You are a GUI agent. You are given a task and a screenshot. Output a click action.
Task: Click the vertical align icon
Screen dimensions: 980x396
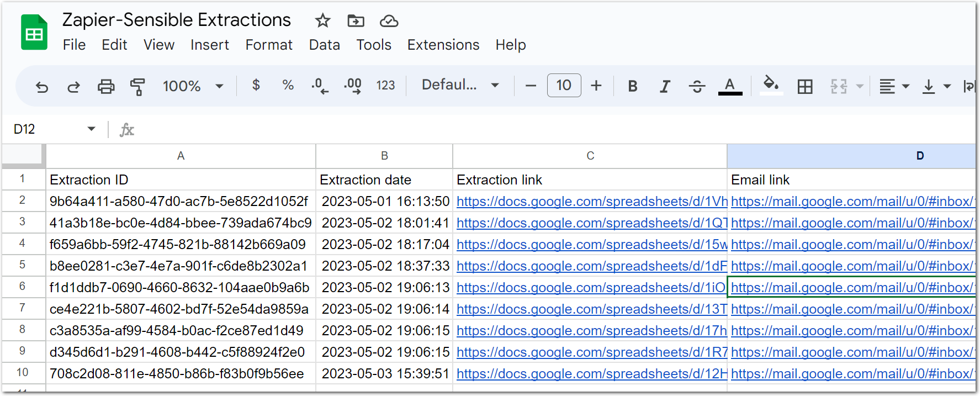[929, 86]
